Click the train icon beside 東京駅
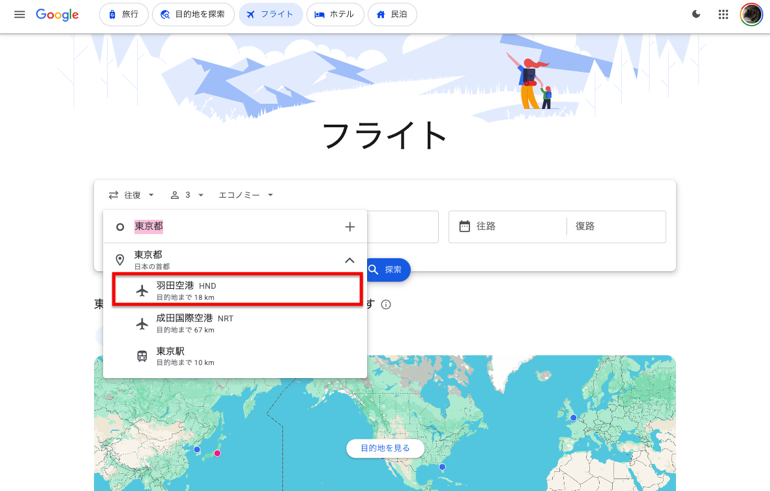The height and width of the screenshot is (491, 770). tap(142, 356)
